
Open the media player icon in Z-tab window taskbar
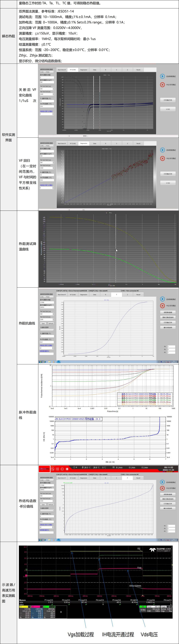[x=54, y=540]
